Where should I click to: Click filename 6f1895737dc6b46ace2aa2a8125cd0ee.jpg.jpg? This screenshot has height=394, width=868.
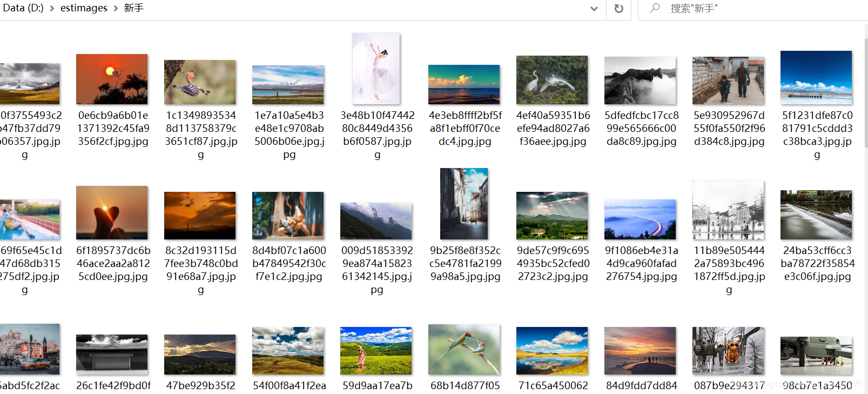click(113, 263)
